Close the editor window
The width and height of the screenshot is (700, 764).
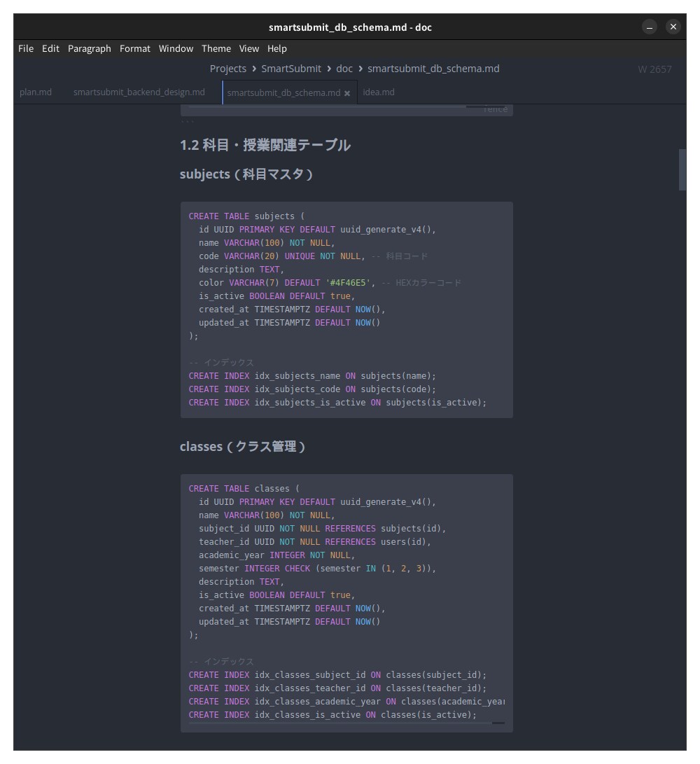673,27
